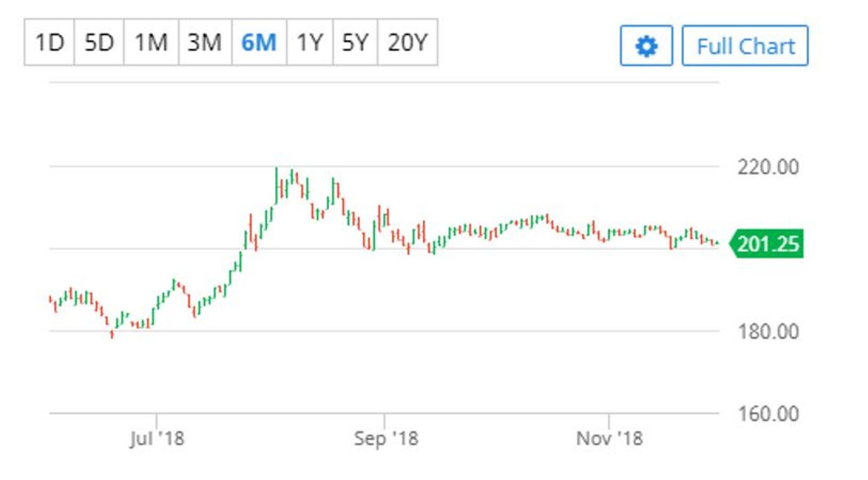Open the Full Chart view
868x480 pixels.
click(745, 46)
